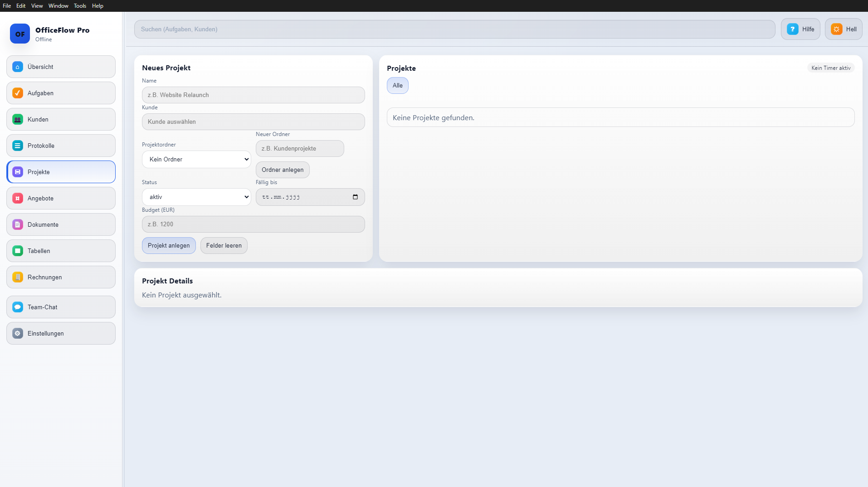Click the Felder leeren button
This screenshot has height=487, width=868.
tap(224, 245)
